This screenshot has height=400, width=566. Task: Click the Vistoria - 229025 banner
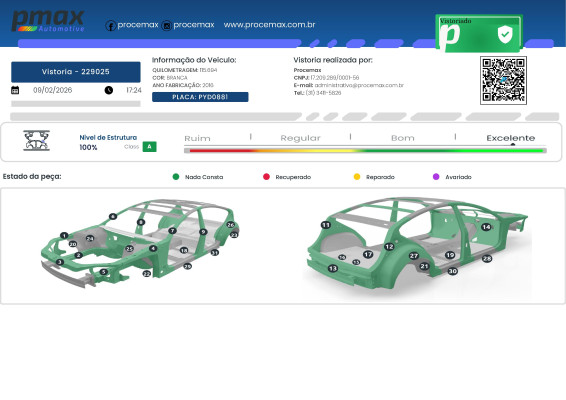point(76,72)
